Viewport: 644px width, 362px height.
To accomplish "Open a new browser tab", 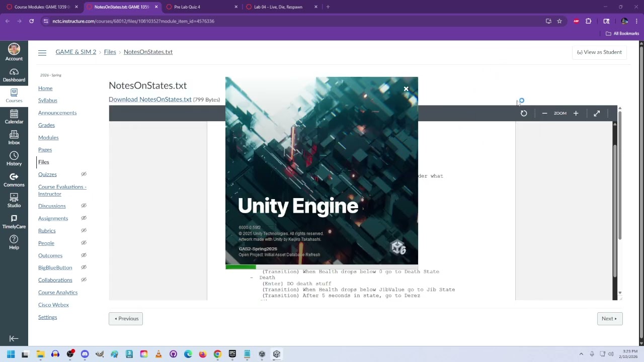I will [328, 7].
